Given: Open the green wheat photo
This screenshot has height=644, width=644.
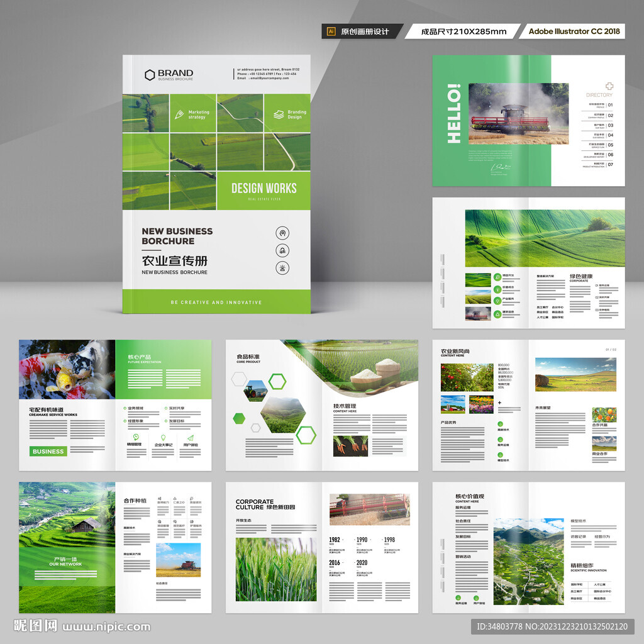Looking at the screenshot, I should (276, 569).
